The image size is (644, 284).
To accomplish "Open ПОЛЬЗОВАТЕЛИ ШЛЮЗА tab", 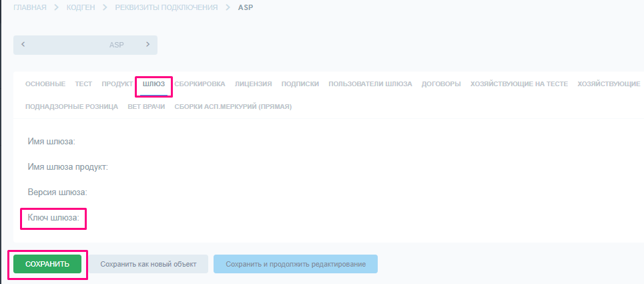I will coord(370,84).
